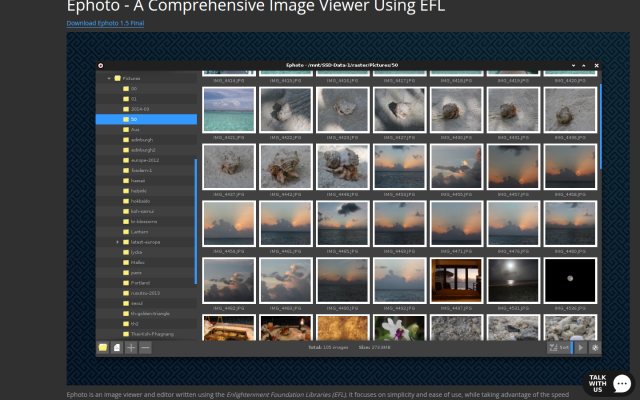Open the Sort button in bottom bar
Image resolution: width=640 pixels, height=400 pixels.
click(559, 348)
